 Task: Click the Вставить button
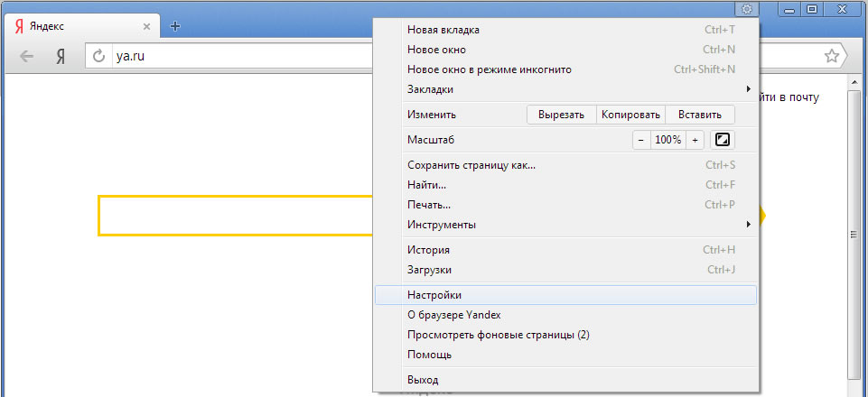[700, 115]
